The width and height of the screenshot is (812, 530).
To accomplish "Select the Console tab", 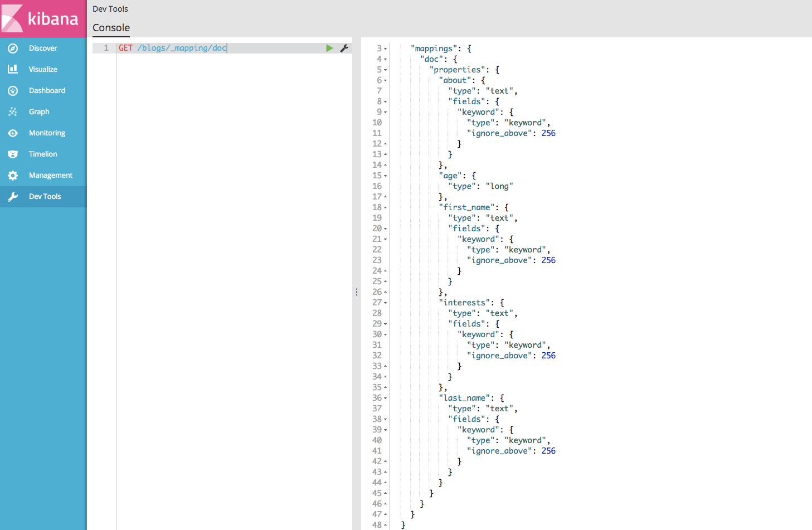I will [111, 28].
